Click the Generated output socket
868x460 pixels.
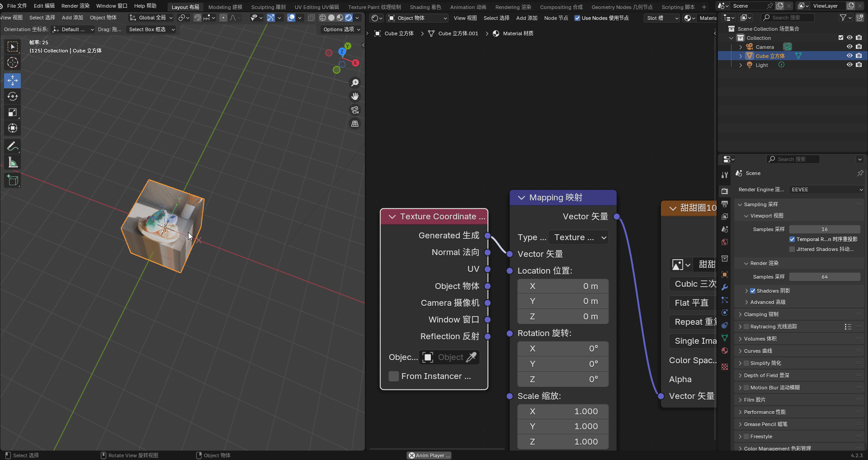[x=488, y=236]
